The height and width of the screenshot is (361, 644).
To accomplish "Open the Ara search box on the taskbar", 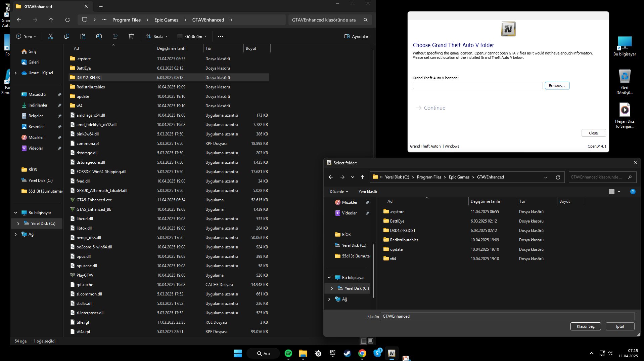I will point(263,353).
